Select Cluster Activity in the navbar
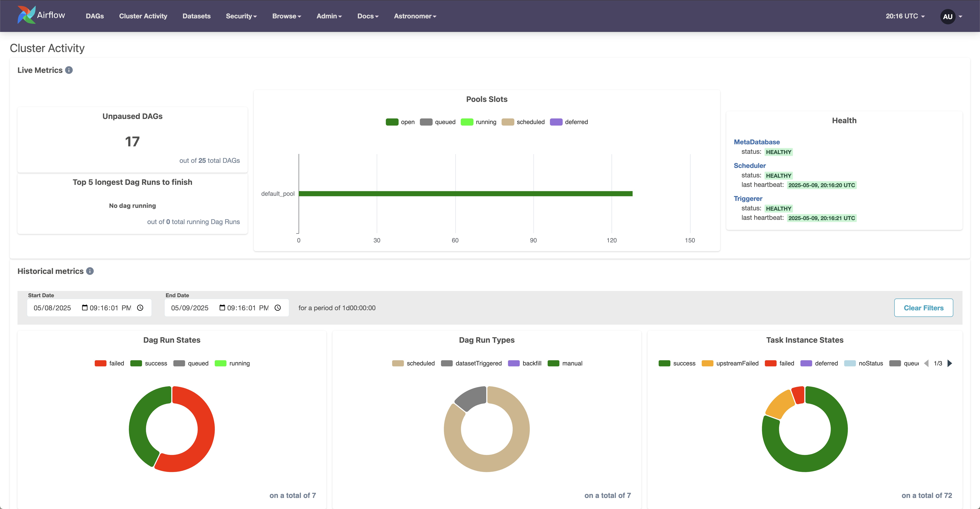 click(143, 16)
